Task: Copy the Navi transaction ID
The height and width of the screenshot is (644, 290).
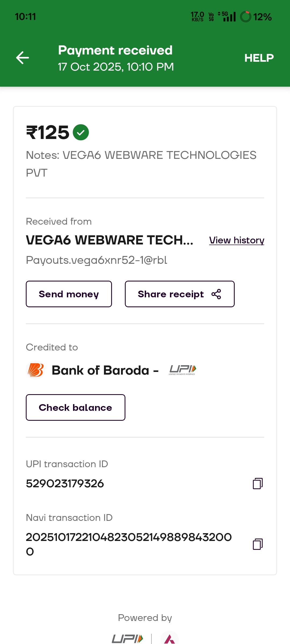Action: tap(258, 544)
